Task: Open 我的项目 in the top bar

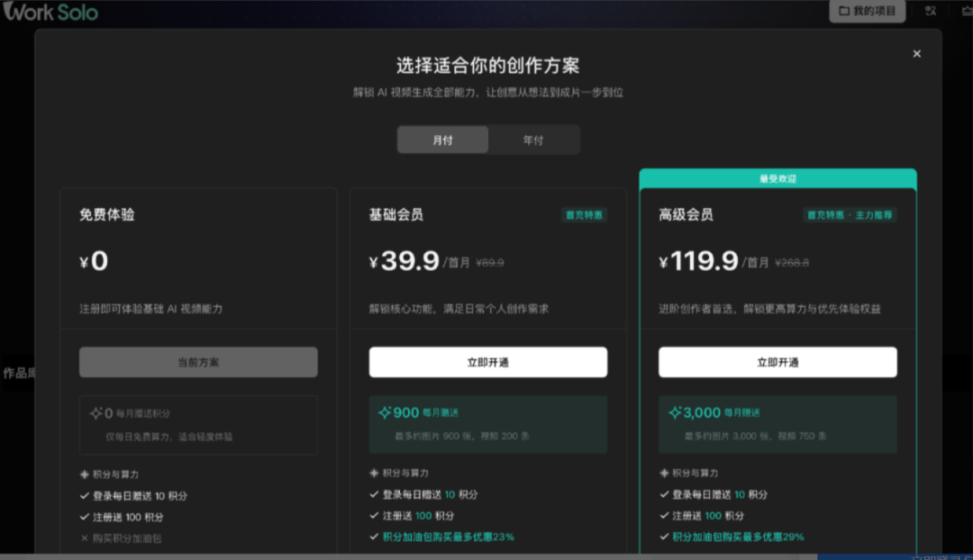Action: (x=867, y=11)
